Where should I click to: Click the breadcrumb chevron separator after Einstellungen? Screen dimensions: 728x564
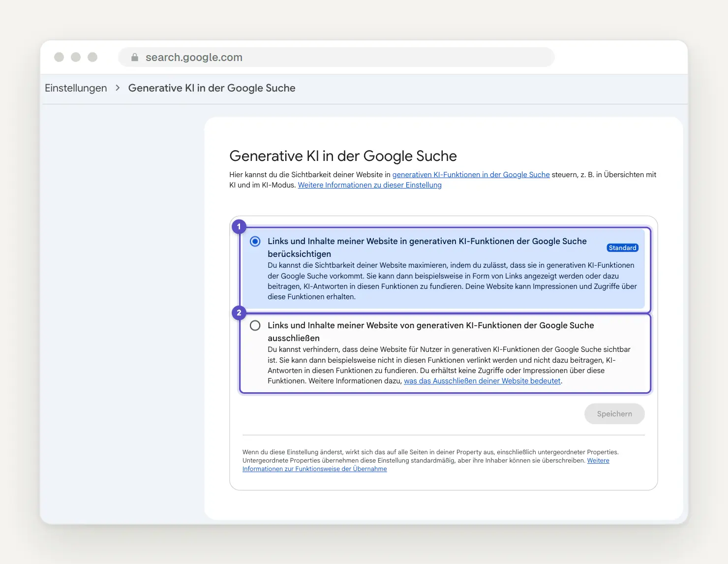(x=118, y=88)
